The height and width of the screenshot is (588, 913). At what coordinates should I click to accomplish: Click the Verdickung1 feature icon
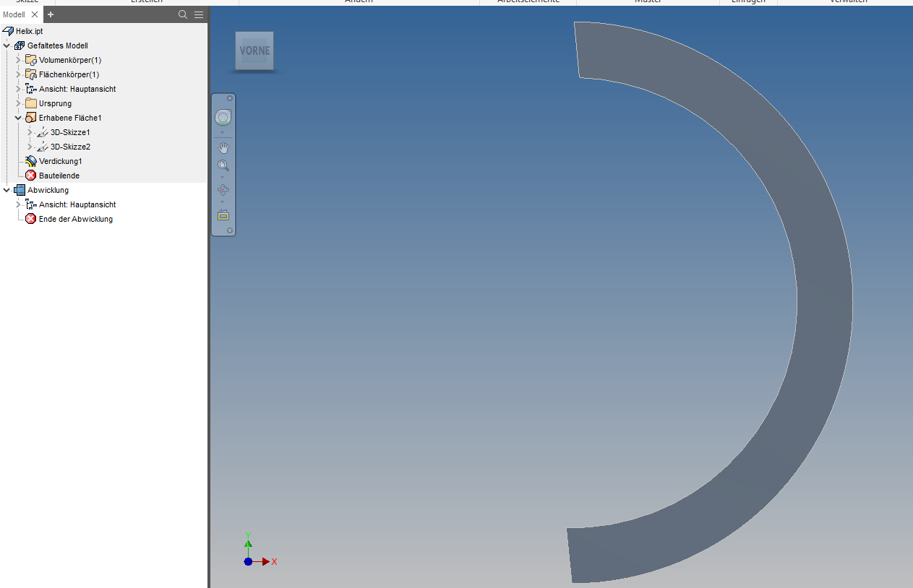pyautogui.click(x=32, y=160)
